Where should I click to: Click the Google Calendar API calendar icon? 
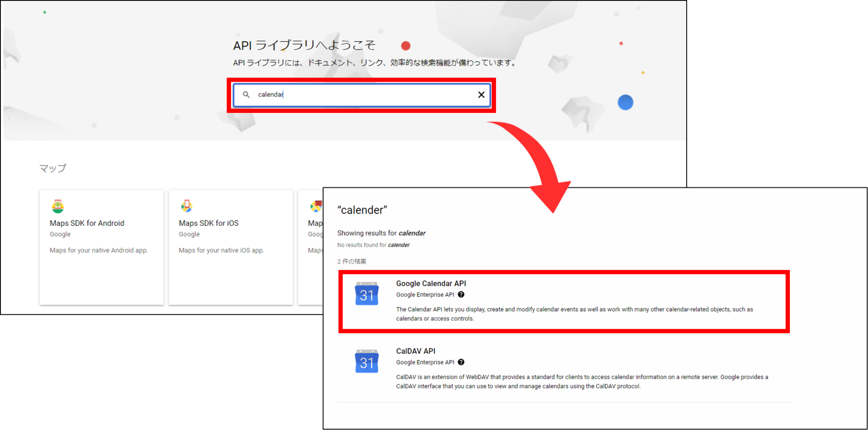pos(367,294)
